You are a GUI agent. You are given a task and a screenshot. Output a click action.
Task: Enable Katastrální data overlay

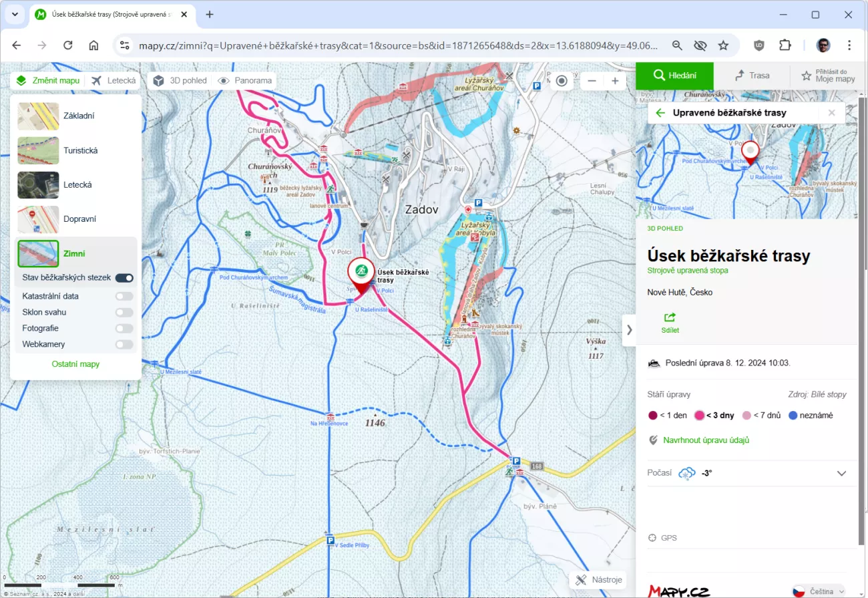(124, 296)
